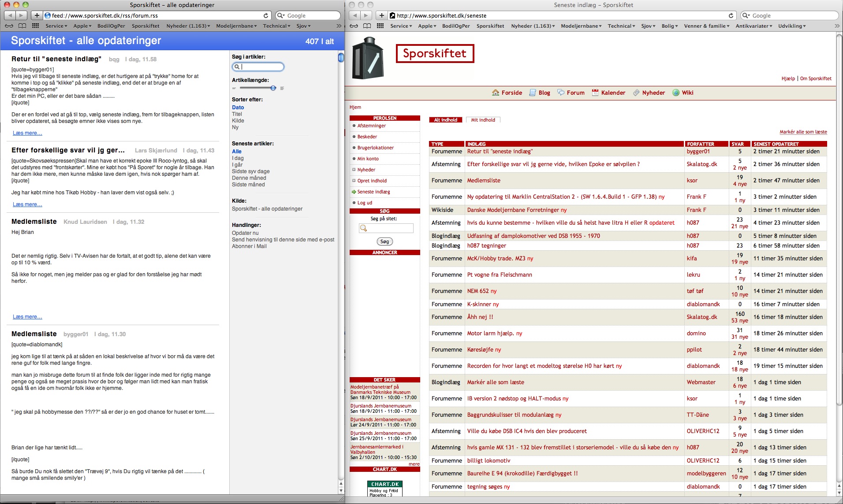843x504 pixels.
Task: Open Apple bookmarks dropdown in left window
Action: coord(82,26)
